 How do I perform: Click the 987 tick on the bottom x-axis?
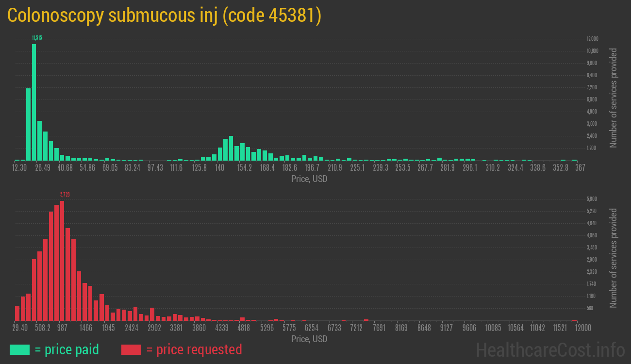pyautogui.click(x=62, y=328)
